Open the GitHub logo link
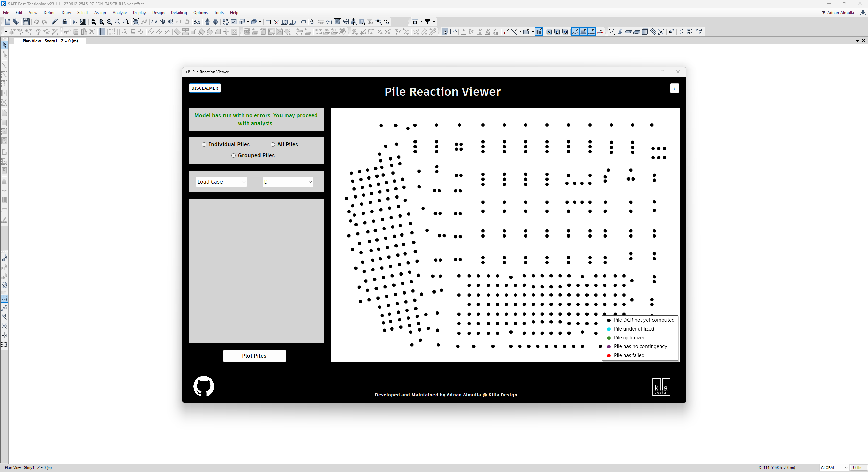 point(204,386)
